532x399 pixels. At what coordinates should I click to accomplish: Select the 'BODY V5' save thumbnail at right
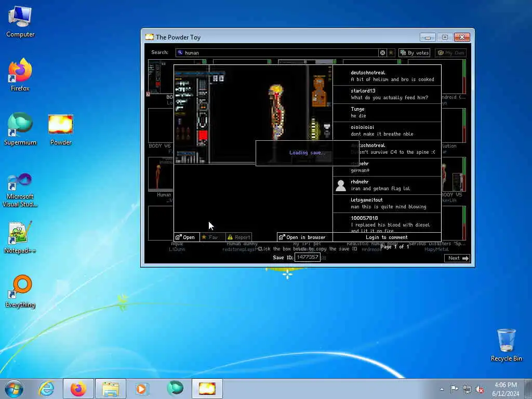(x=454, y=175)
